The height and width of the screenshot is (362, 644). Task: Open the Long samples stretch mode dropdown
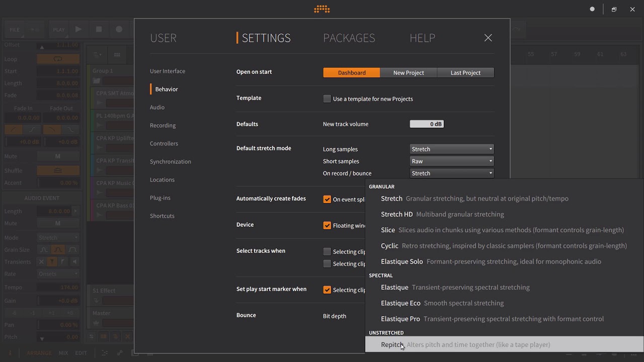point(452,149)
